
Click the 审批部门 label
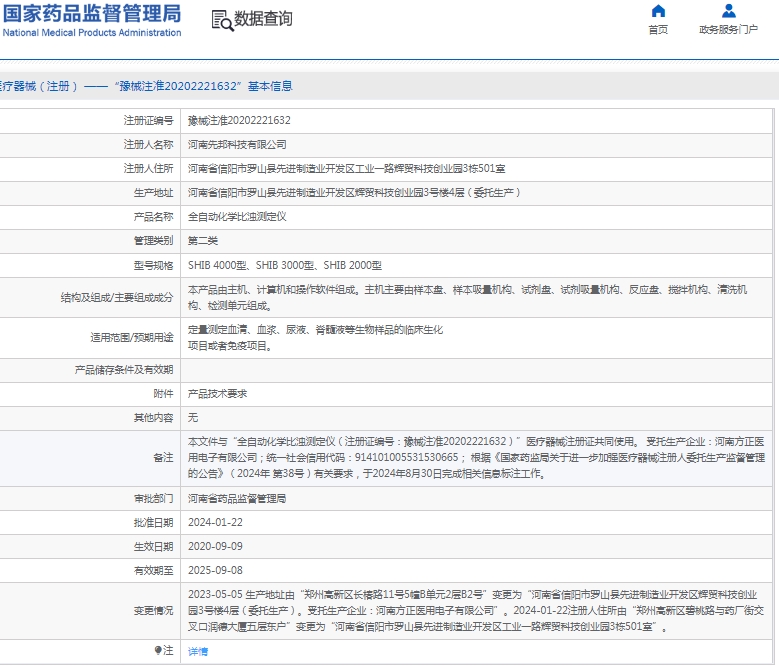pyautogui.click(x=154, y=499)
